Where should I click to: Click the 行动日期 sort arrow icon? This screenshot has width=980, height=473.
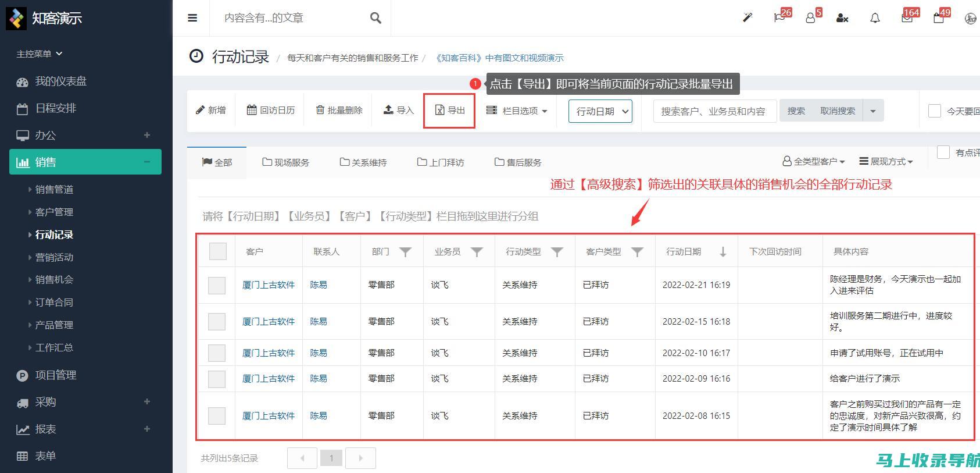pos(723,252)
